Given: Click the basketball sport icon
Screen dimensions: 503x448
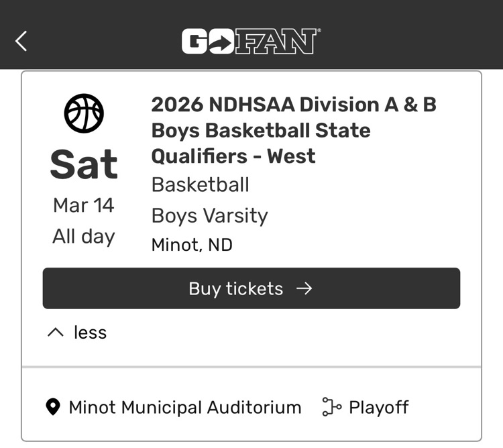Looking at the screenshot, I should click(84, 113).
